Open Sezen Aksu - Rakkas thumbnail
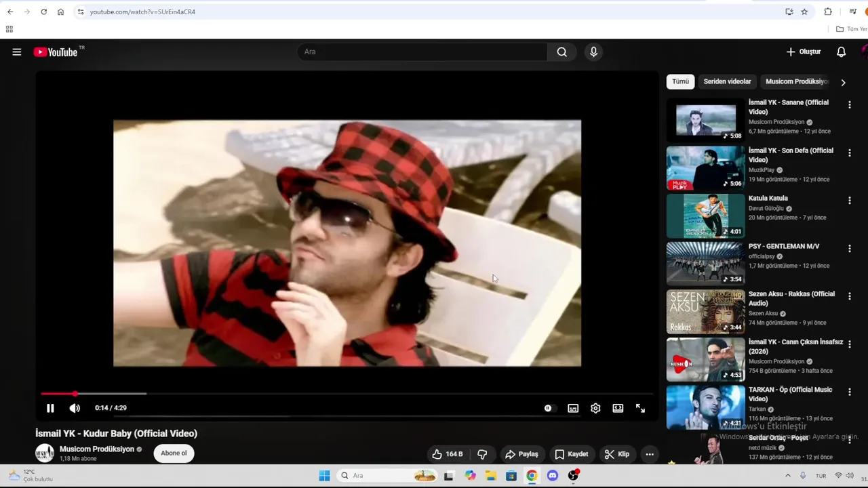 pyautogui.click(x=705, y=312)
